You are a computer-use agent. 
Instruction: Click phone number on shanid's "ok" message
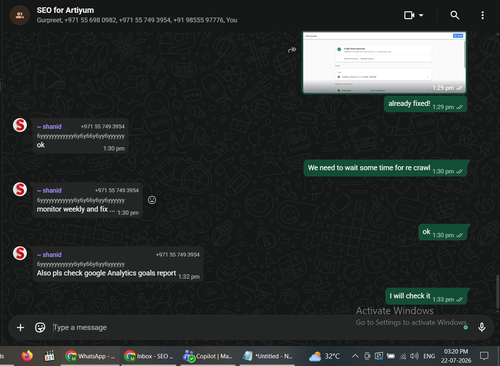click(x=103, y=127)
